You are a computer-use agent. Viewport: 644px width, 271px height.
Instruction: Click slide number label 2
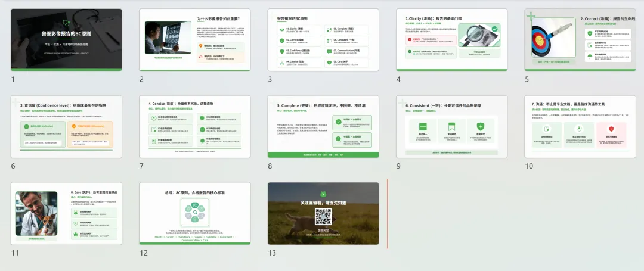141,79
